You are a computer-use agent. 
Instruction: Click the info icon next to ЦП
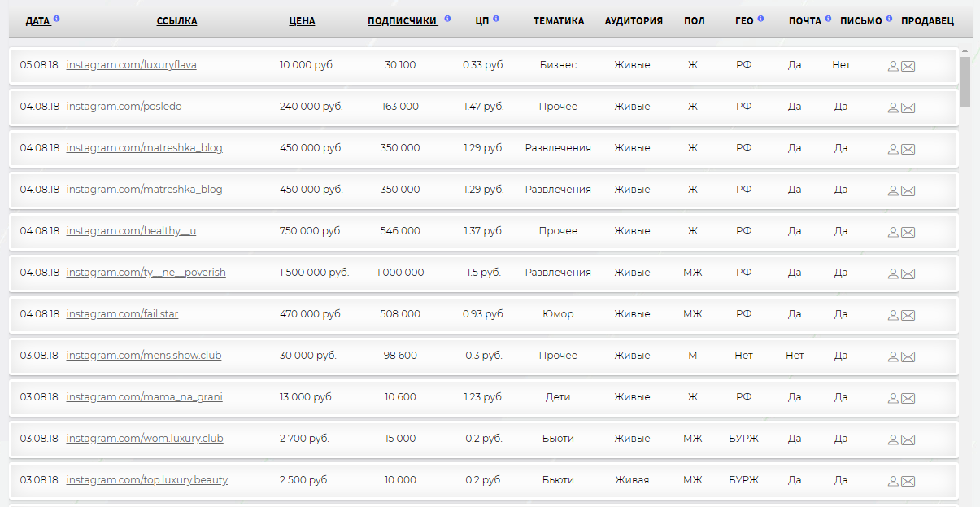(x=496, y=19)
